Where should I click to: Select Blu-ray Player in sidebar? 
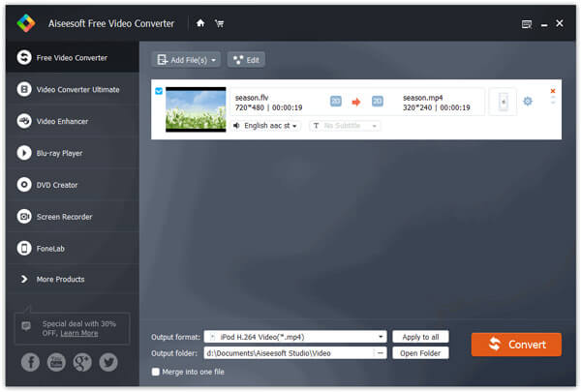coord(73,153)
